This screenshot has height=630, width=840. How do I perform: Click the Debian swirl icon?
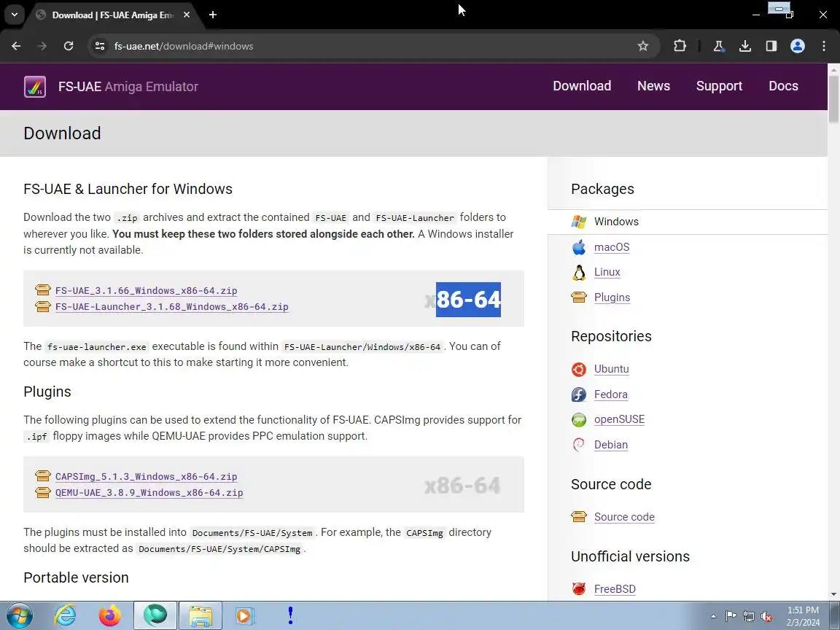[x=578, y=445]
